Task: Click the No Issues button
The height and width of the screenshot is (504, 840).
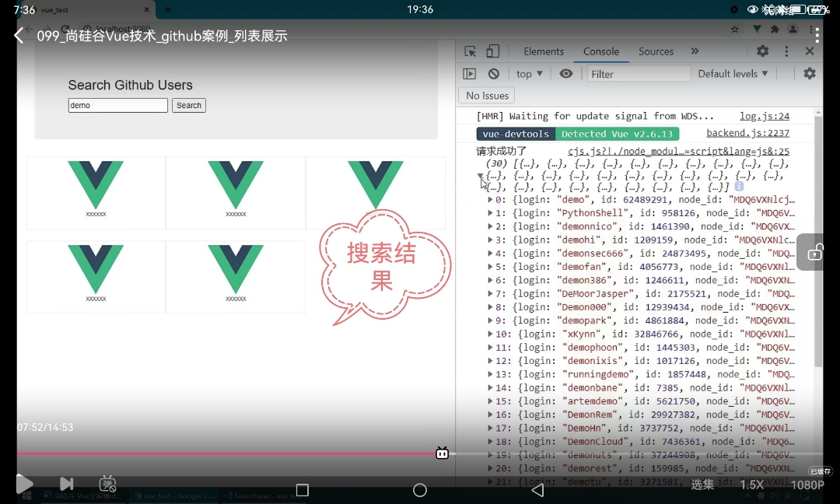Action: pos(487,96)
